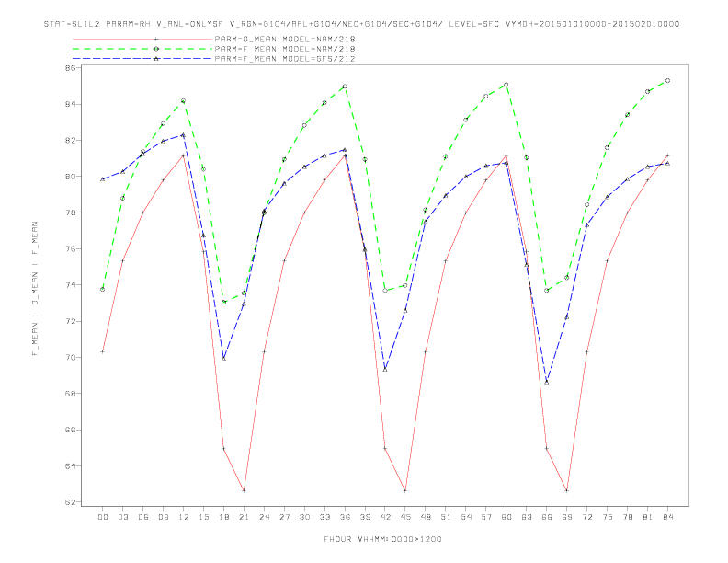Select legend label PARM=F_MEAN MODEL=NAM/218
The height and width of the screenshot is (563, 728).
coord(285,49)
